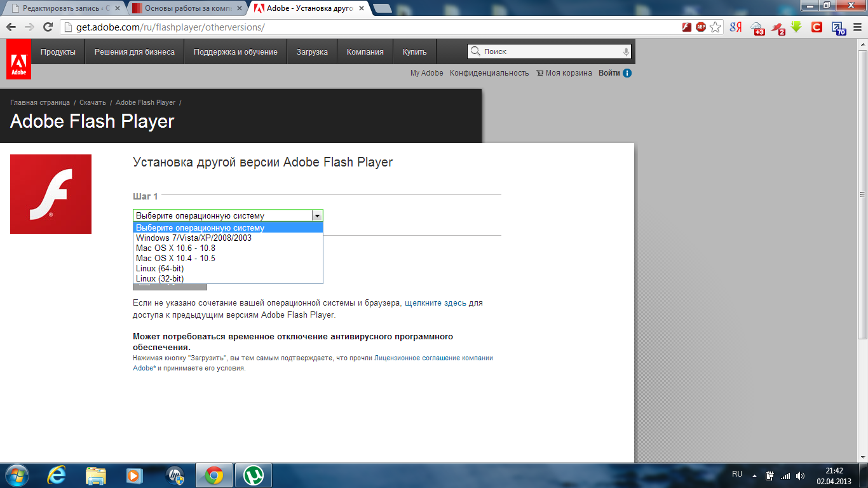
Task: Click the browser Forward arrow
Action: [29, 27]
